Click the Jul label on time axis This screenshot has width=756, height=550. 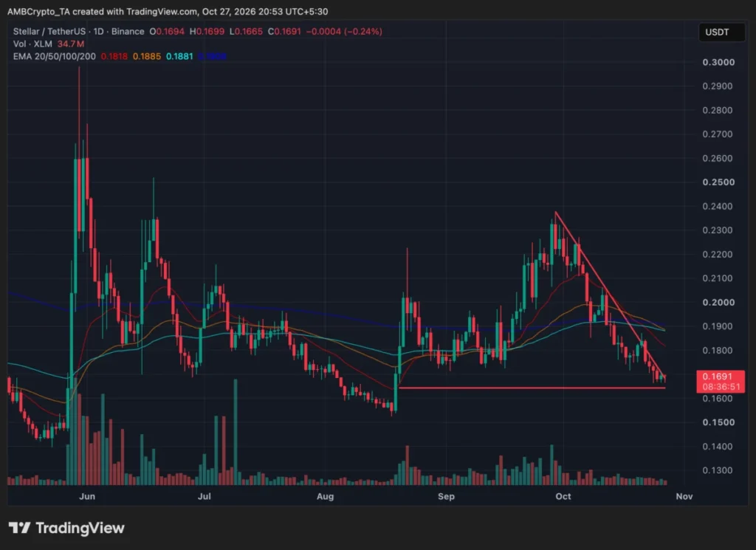[x=204, y=496]
